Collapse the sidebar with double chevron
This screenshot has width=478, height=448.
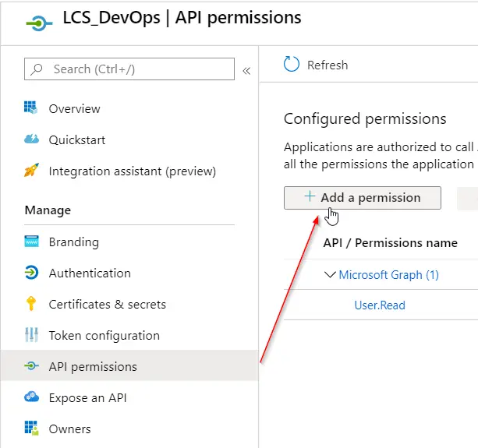click(x=246, y=71)
